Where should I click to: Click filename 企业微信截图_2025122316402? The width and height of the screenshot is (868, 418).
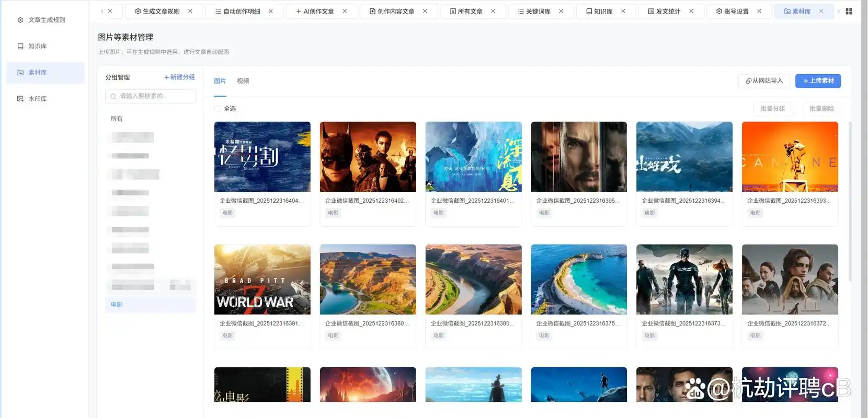(367, 201)
